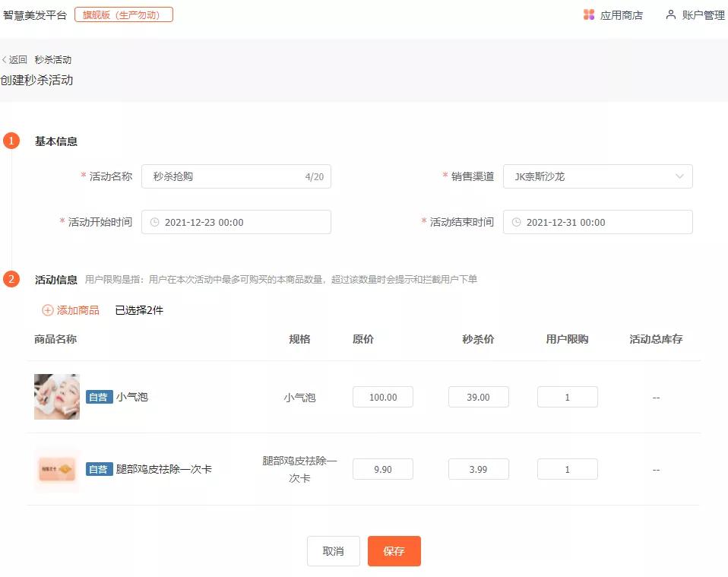Click the 秒杀价 input for 小气泡
728x577 pixels.
(x=478, y=396)
